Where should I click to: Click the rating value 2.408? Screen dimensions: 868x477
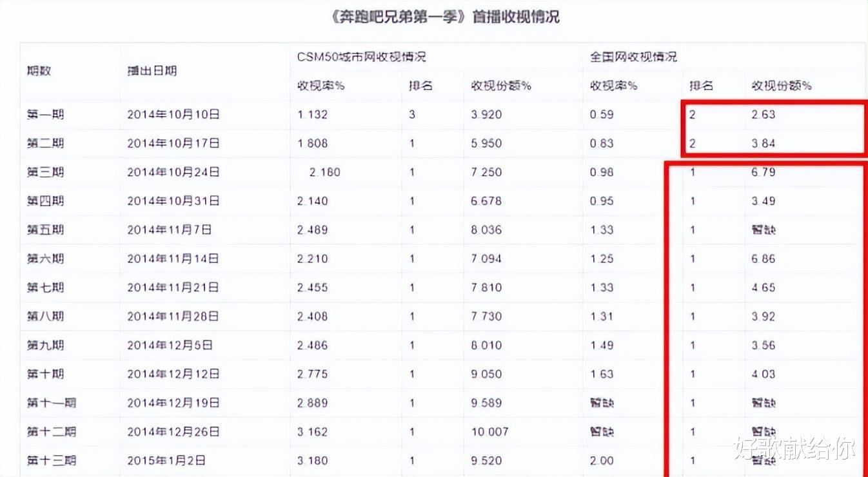(x=313, y=316)
